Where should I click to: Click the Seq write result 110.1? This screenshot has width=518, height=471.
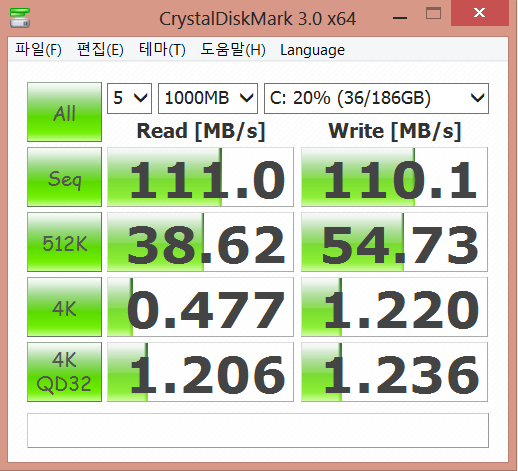[x=394, y=177]
